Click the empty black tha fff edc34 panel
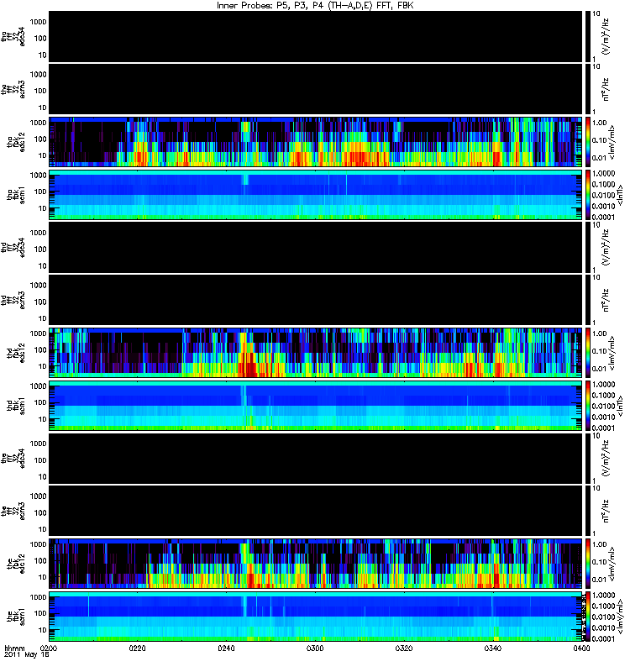Viewport: 630px width, 672px height. [x=316, y=36]
